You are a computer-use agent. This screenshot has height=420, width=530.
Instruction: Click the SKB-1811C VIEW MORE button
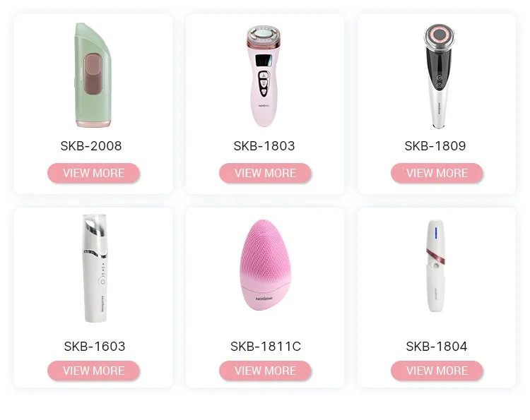click(265, 371)
